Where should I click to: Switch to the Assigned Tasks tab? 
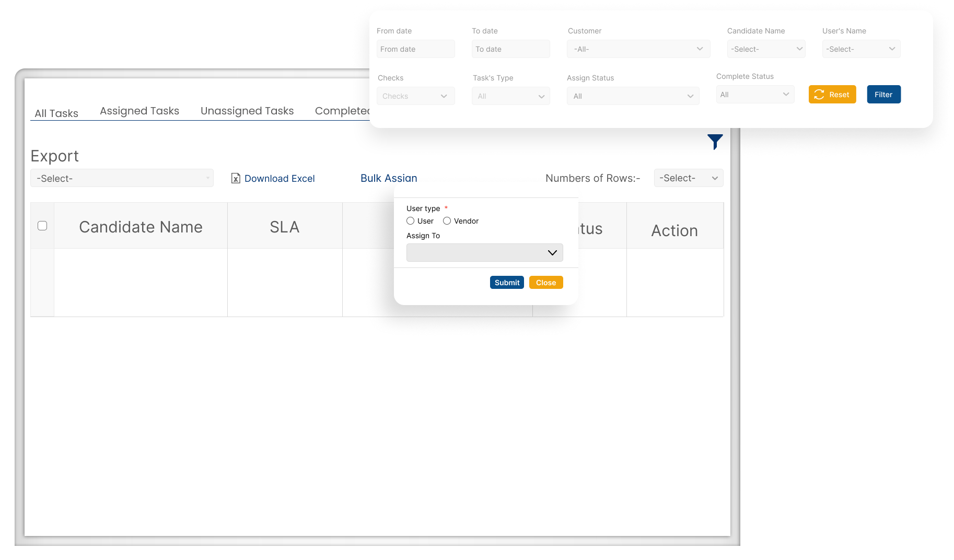point(139,111)
